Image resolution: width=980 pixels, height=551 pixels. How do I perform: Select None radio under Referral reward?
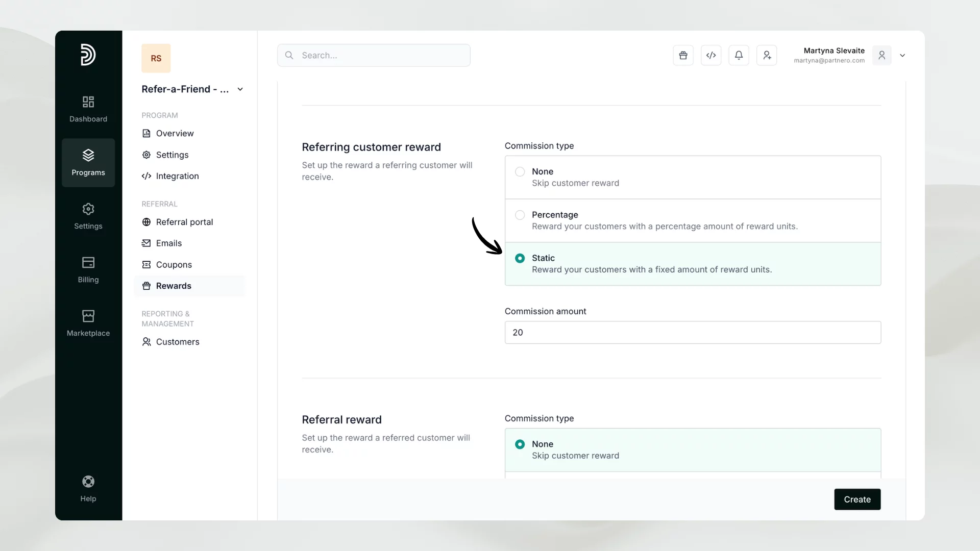pos(520,444)
